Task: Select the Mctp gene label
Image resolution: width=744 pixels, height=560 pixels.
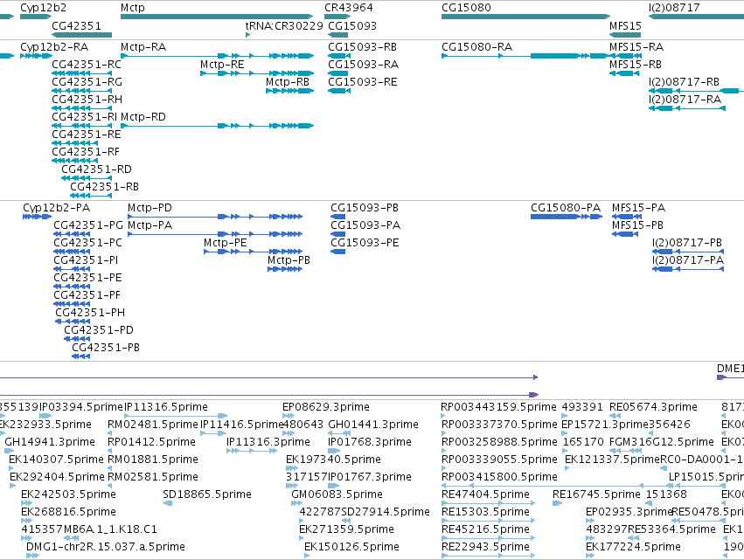Action: (x=133, y=8)
